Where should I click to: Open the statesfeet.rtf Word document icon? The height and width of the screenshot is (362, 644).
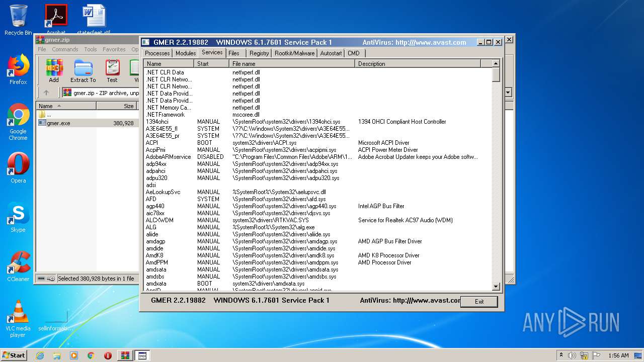click(x=94, y=20)
